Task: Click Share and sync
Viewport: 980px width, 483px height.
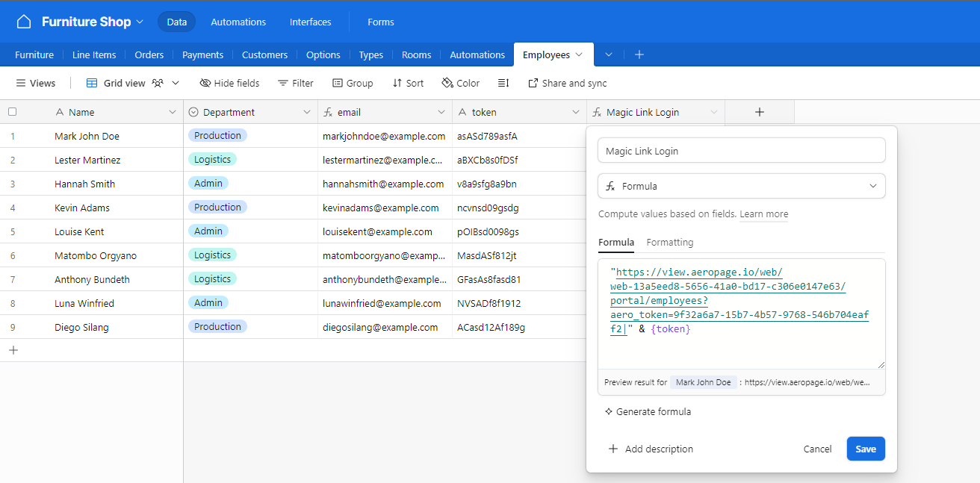Action: click(x=567, y=83)
